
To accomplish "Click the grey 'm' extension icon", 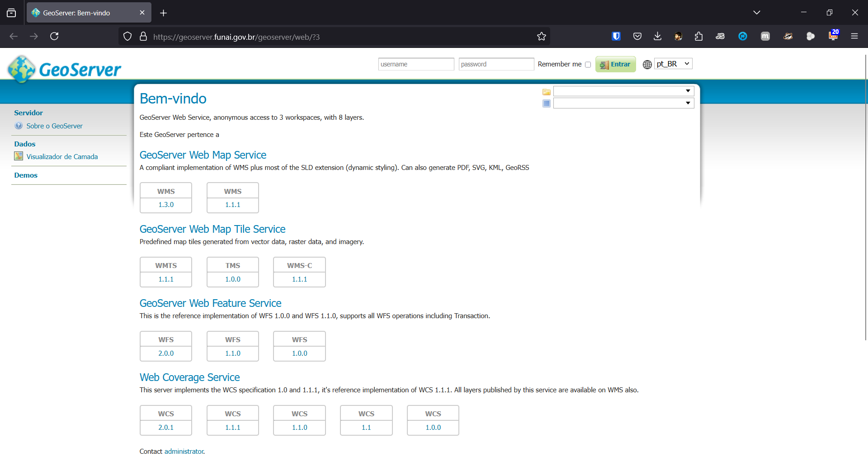I will tap(765, 36).
